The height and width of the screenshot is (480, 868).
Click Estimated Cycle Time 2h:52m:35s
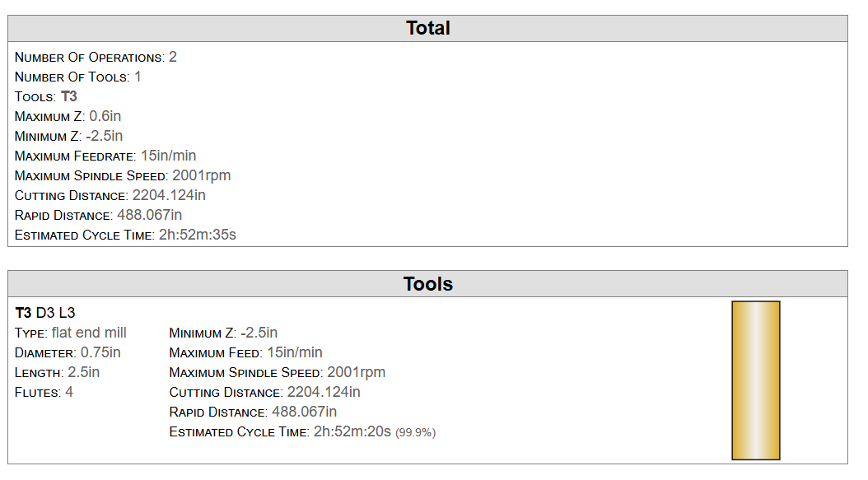pos(198,235)
